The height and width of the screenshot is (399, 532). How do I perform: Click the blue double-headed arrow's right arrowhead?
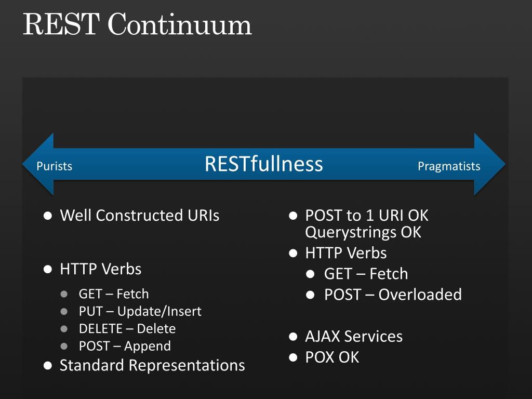tap(489, 164)
